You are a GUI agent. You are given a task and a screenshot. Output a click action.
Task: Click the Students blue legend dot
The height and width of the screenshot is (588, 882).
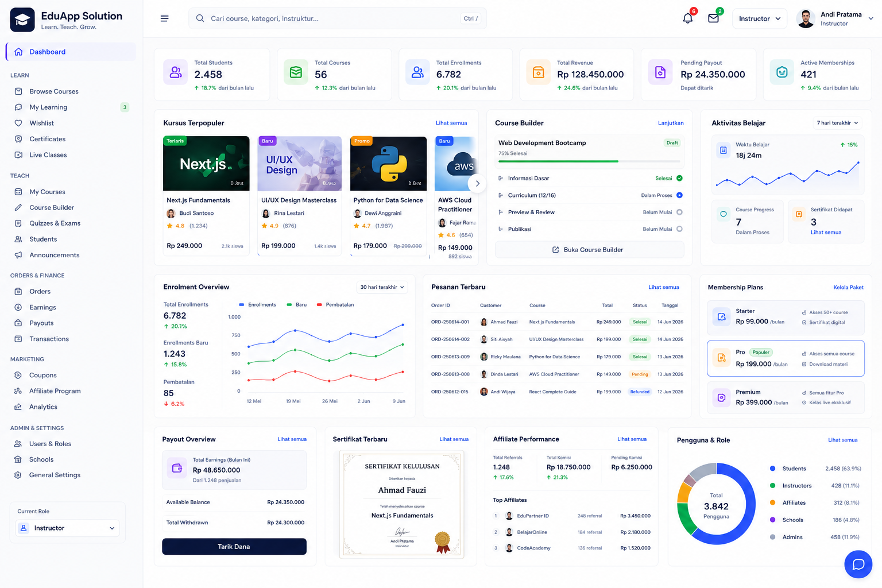[772, 469]
